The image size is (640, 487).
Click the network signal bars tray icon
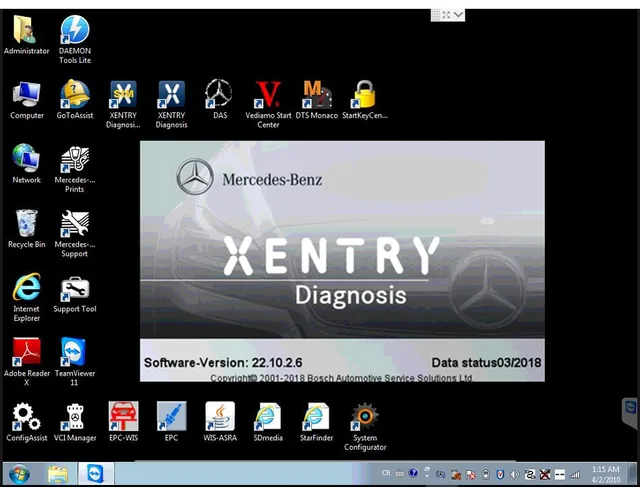pyautogui.click(x=575, y=474)
